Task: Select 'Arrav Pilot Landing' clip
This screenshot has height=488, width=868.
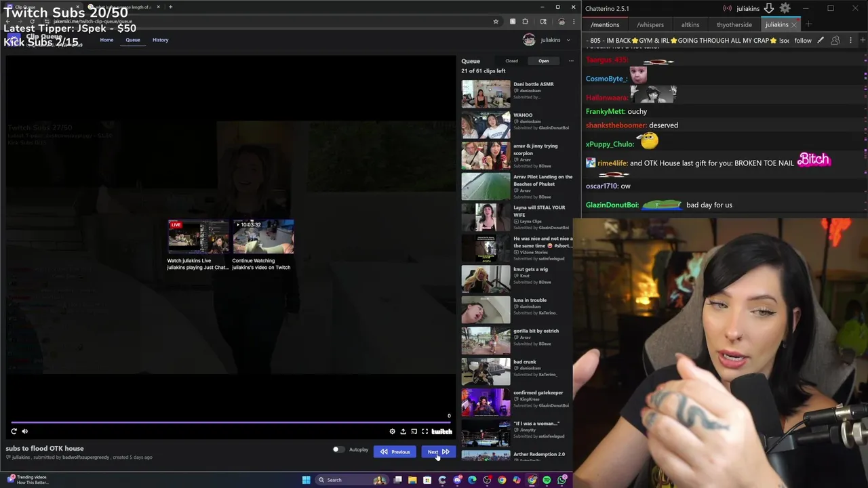Action: point(517,186)
